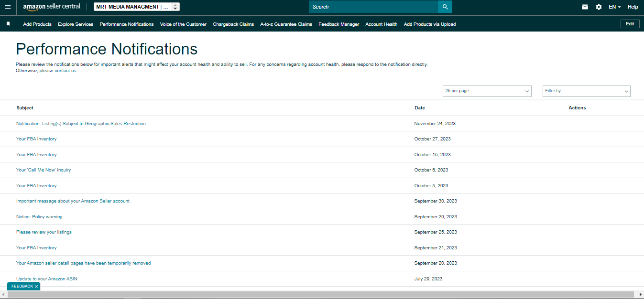Click the date November 24, 2023
644x299 pixels.
[x=435, y=124]
